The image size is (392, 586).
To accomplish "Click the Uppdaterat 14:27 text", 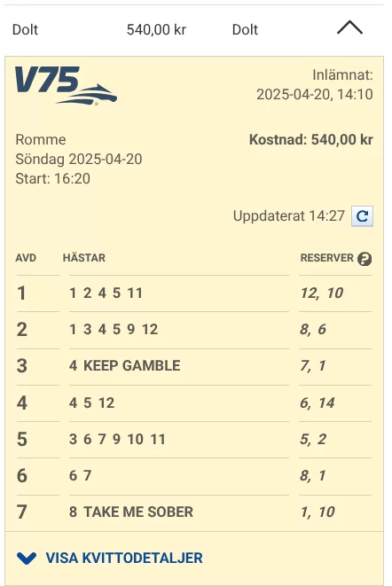I will coord(289,216).
